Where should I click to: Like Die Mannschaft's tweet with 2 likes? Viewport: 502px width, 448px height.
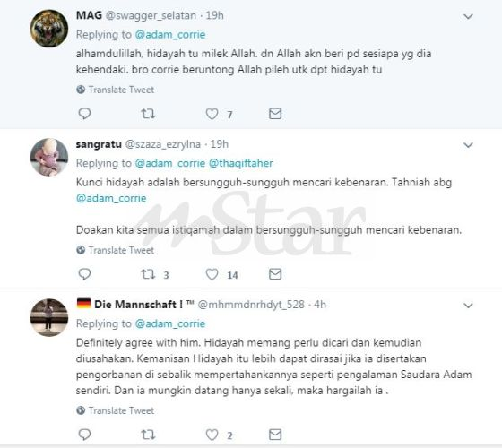[x=212, y=435]
